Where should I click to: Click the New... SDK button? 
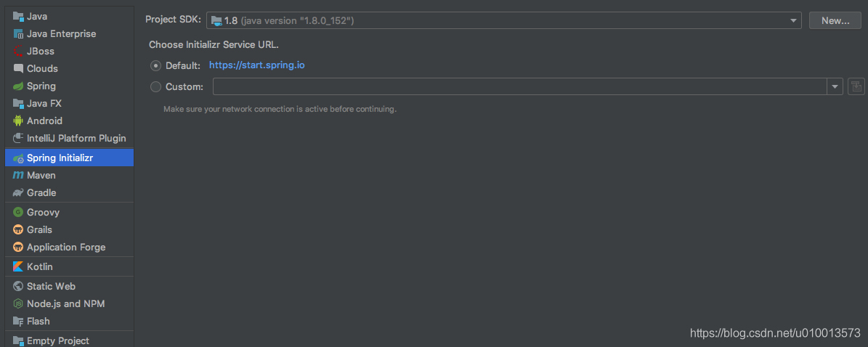click(x=835, y=20)
